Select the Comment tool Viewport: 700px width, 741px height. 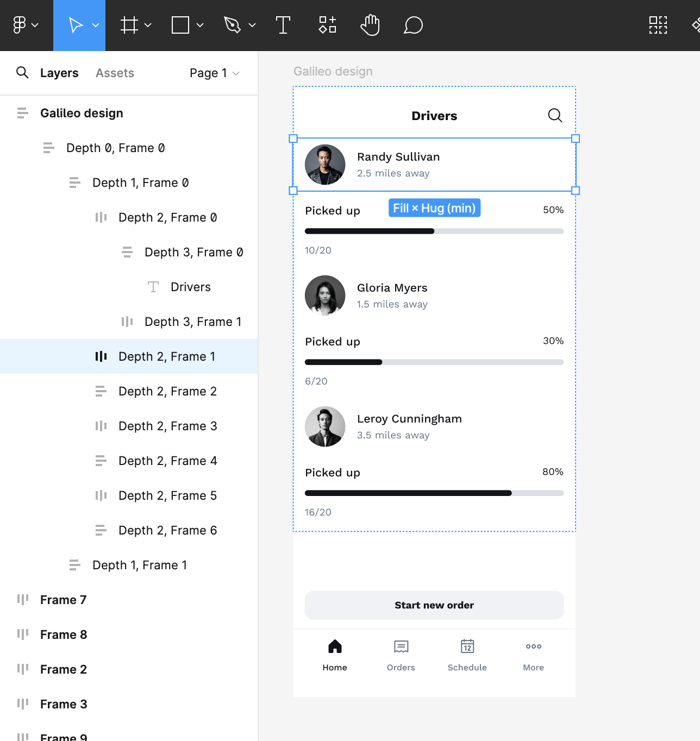(413, 25)
